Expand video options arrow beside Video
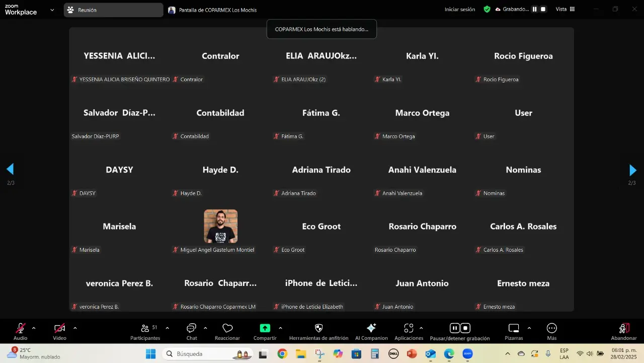 coord(75,328)
